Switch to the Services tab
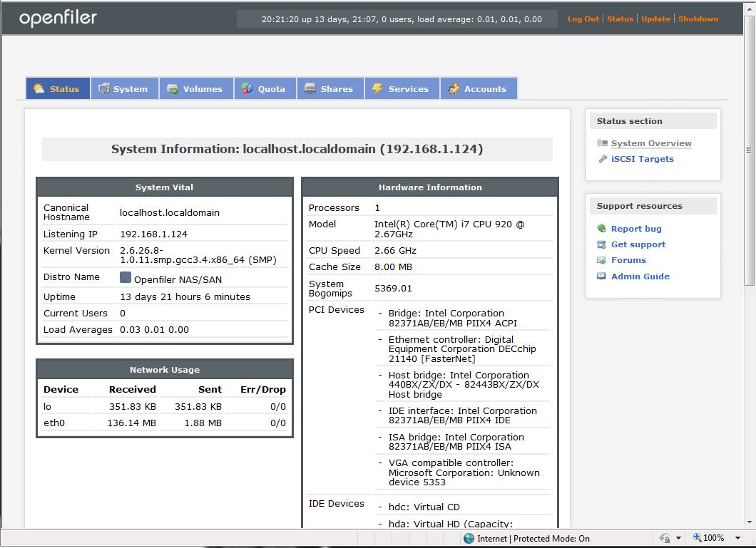Viewport: 756px width, 548px height. click(x=401, y=89)
